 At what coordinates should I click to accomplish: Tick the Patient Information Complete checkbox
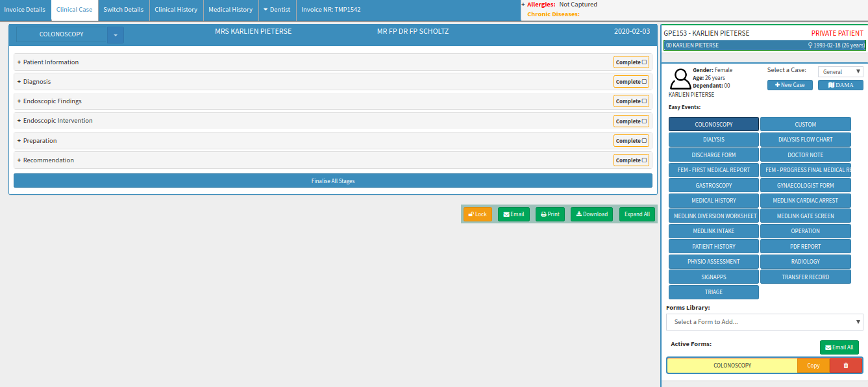[645, 62]
